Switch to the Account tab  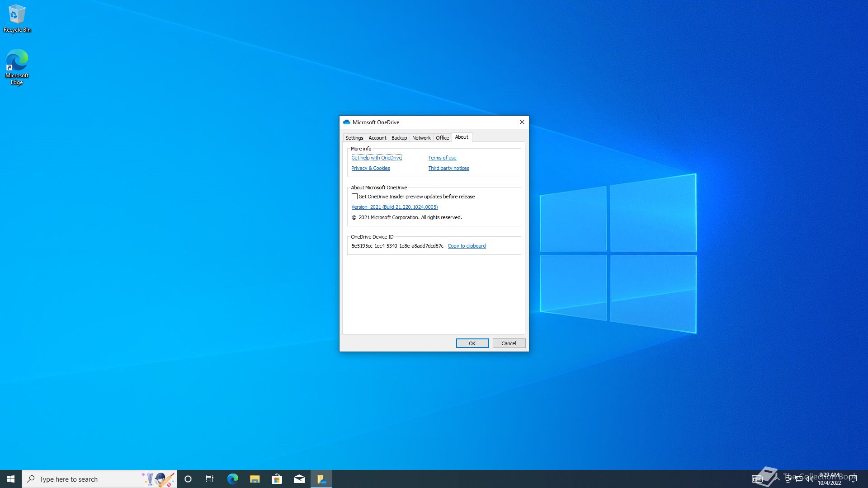click(377, 138)
